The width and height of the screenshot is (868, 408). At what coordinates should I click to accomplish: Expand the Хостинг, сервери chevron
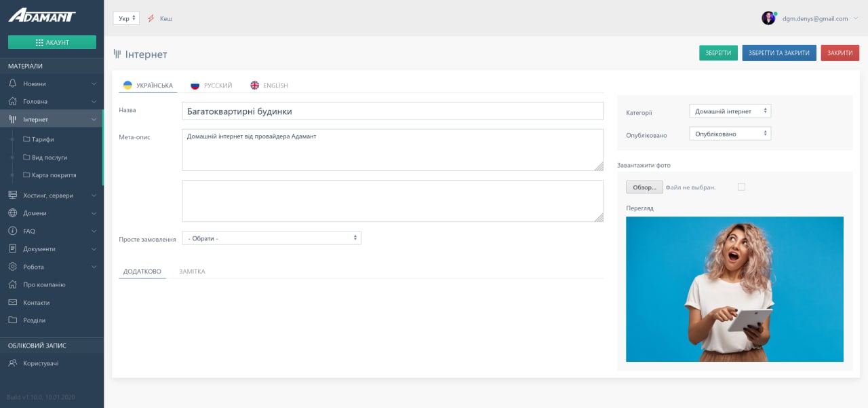coord(94,195)
